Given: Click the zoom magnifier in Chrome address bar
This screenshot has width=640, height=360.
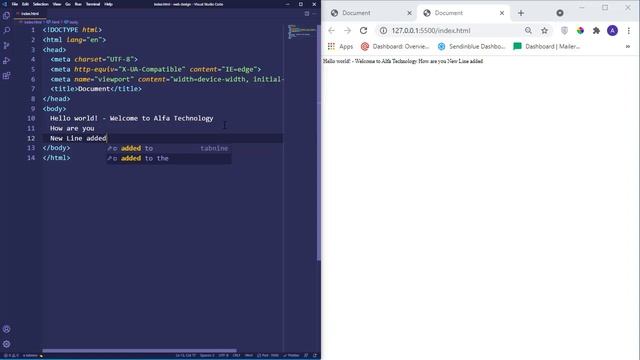Looking at the screenshot, I should (528, 31).
